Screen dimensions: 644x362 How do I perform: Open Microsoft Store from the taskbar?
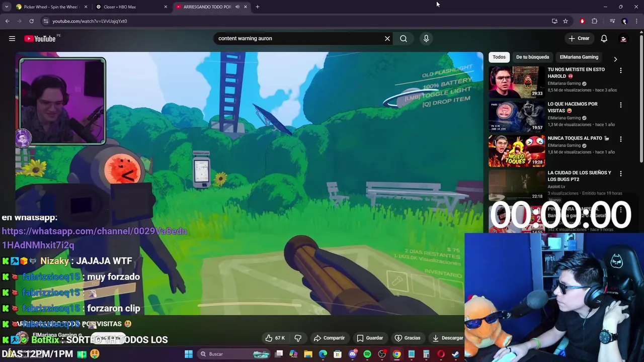pos(338,354)
